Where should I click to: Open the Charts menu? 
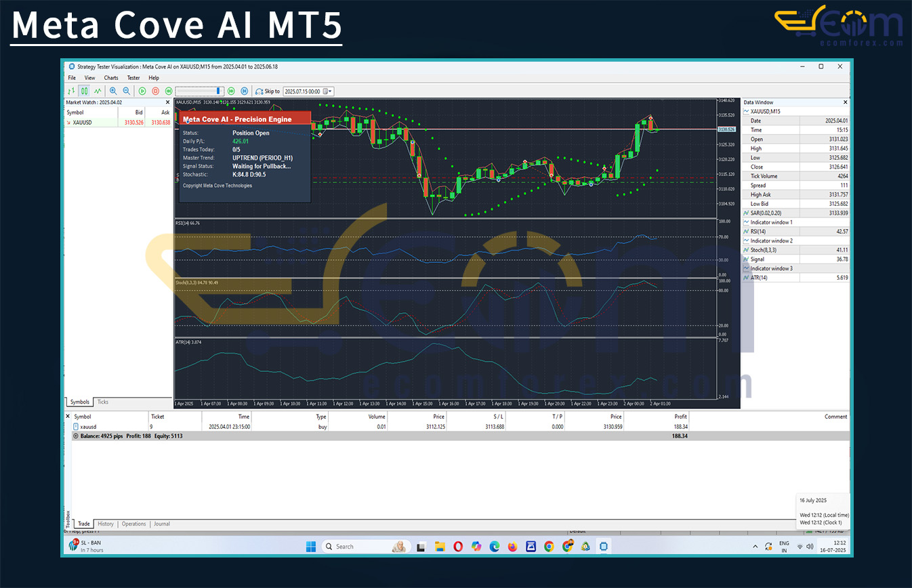(111, 78)
